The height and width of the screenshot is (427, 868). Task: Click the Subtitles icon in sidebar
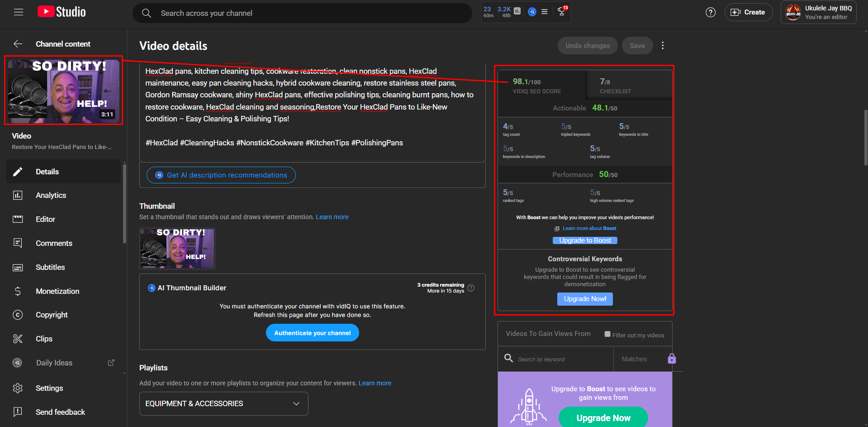point(18,267)
